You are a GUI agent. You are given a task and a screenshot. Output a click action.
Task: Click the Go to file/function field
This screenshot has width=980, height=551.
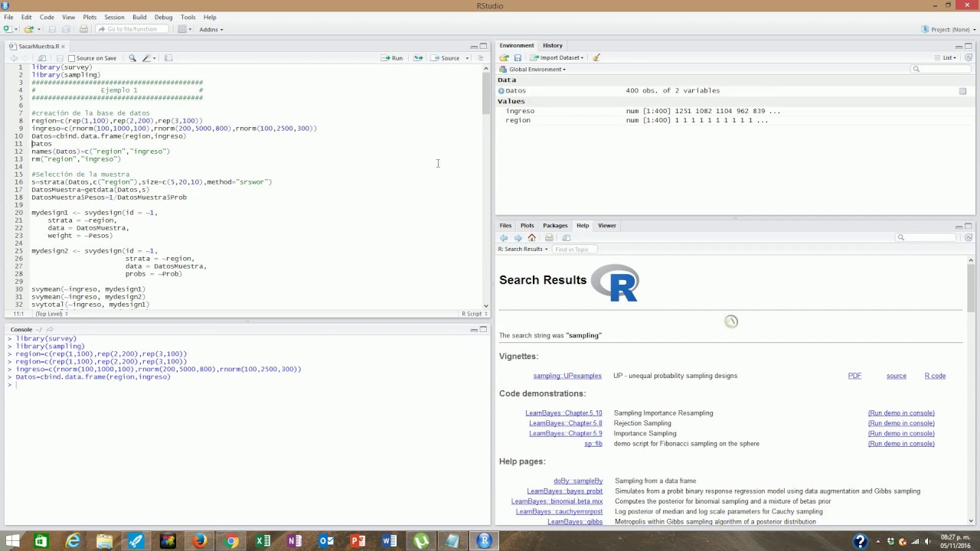(132, 29)
